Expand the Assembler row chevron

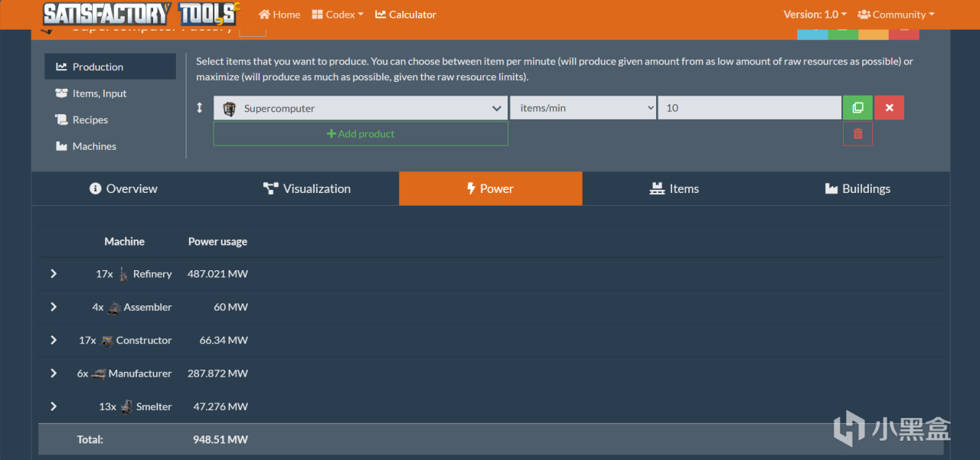[x=54, y=307]
